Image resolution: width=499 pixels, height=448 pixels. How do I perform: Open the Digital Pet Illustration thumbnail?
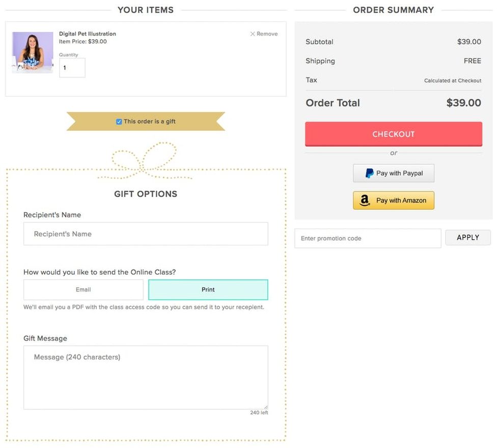(x=33, y=52)
